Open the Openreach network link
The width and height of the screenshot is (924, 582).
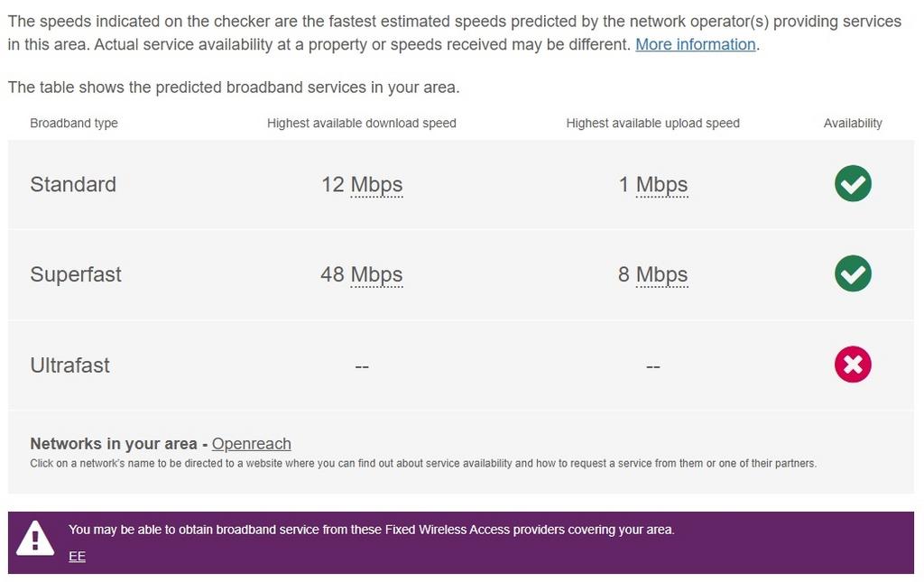(252, 443)
